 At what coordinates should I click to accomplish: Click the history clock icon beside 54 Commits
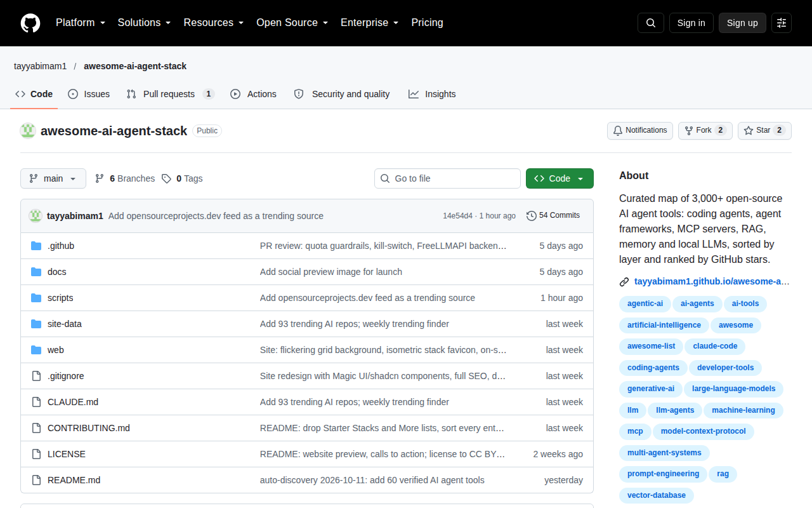532,216
